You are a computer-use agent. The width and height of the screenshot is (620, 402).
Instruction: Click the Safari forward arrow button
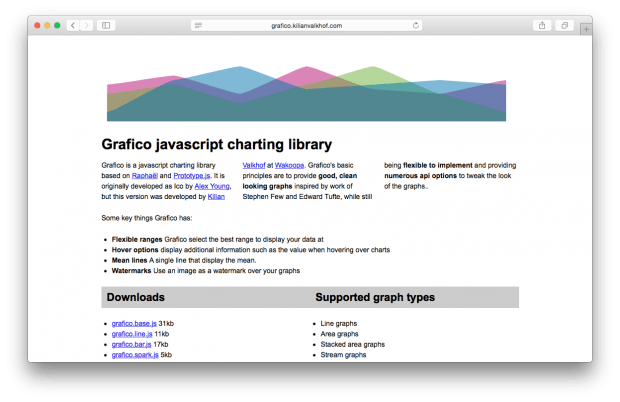[x=86, y=25]
